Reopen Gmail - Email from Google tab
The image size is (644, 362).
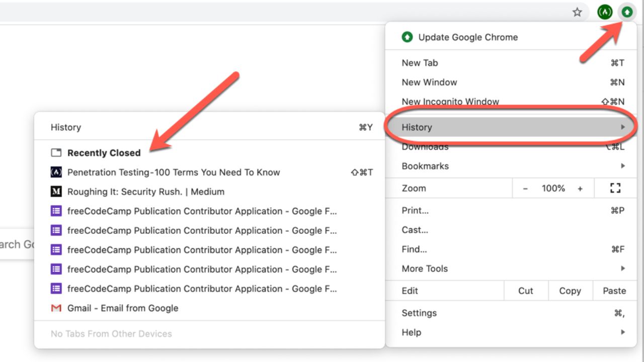click(209, 308)
